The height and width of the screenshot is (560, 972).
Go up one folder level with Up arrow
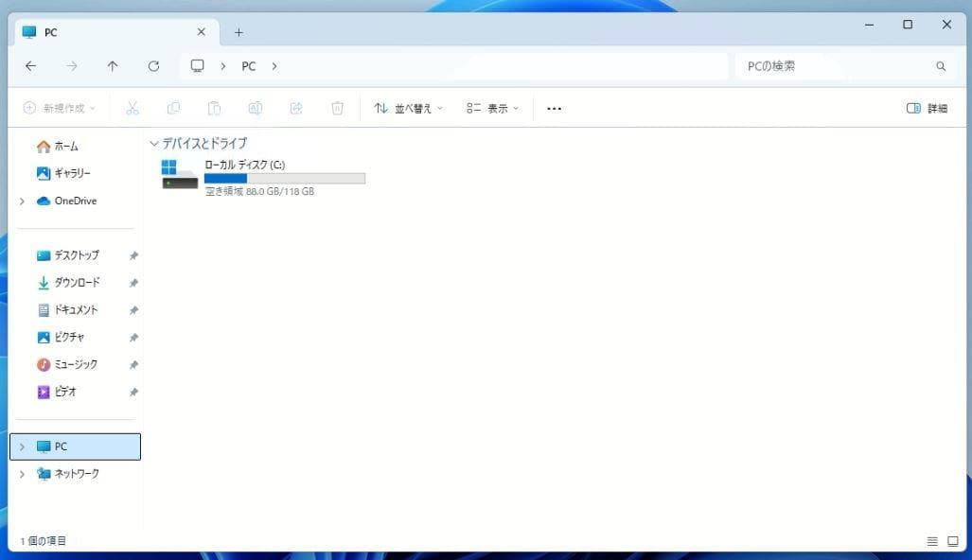pyautogui.click(x=113, y=66)
